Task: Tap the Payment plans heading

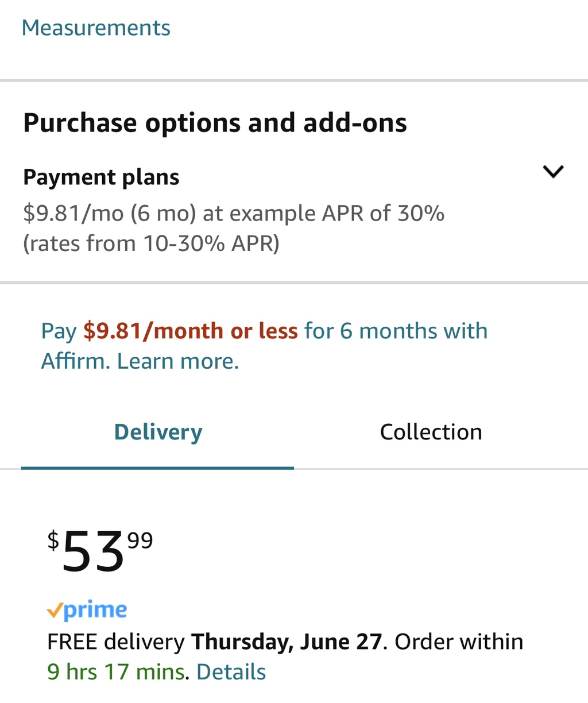Action: tap(101, 177)
